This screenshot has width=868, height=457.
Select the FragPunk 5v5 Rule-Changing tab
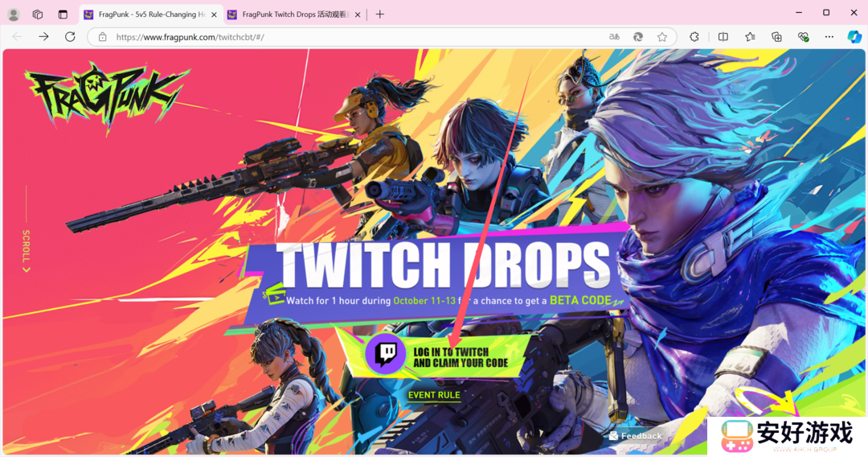tap(145, 14)
